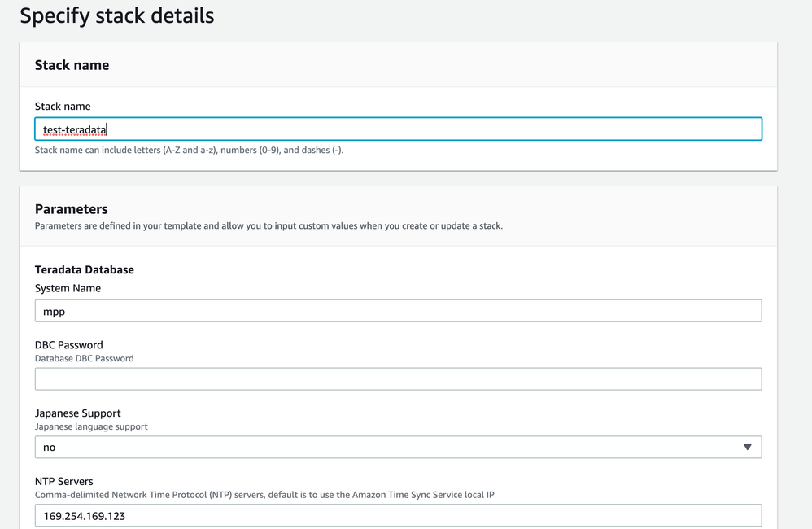Viewport: 812px width, 529px height.
Task: Expand the Japanese Support options list
Action: 399,447
